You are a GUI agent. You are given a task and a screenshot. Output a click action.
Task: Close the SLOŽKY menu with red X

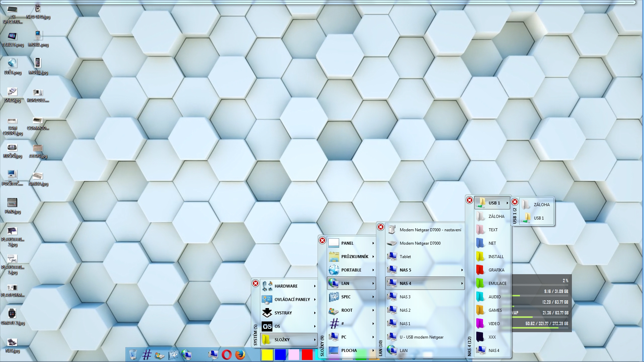(322, 240)
